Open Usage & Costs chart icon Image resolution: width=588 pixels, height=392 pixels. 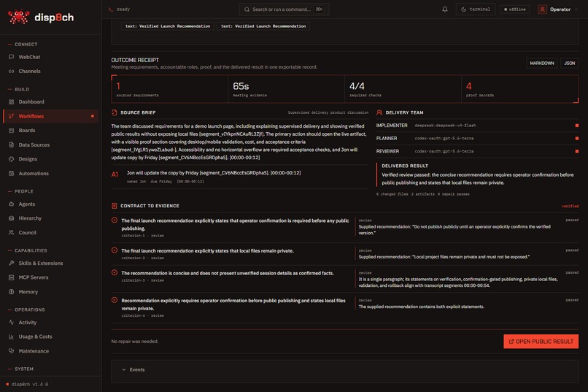[x=11, y=337]
